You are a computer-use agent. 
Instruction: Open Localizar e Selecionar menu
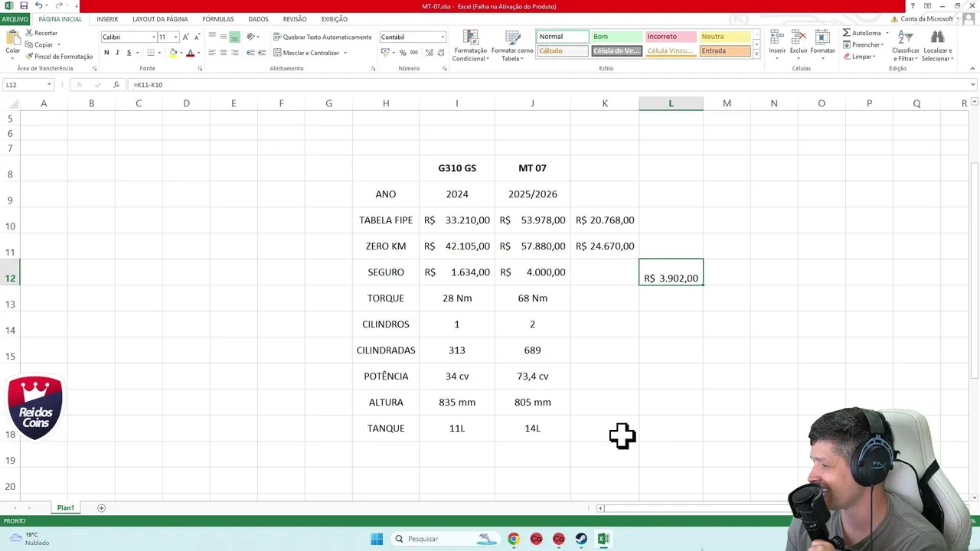(937, 46)
